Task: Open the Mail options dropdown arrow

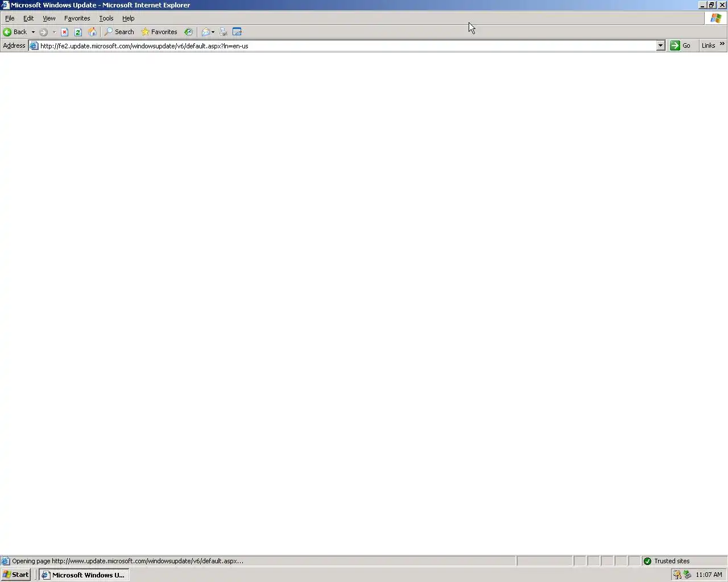Action: point(213,32)
